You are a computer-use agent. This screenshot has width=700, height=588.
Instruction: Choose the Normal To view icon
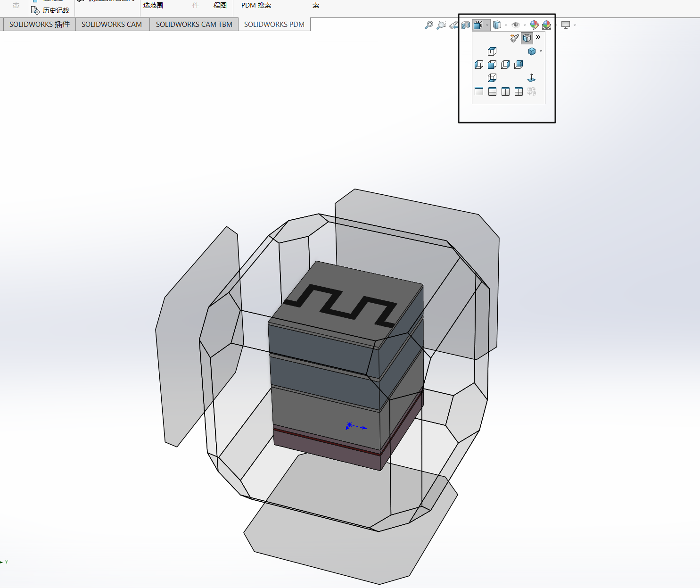click(x=532, y=78)
